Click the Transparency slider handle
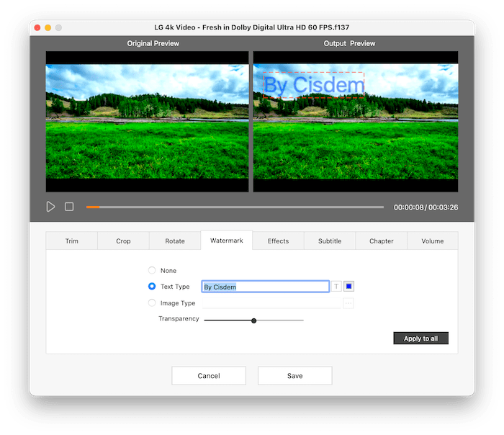The image size is (504, 435). (254, 320)
